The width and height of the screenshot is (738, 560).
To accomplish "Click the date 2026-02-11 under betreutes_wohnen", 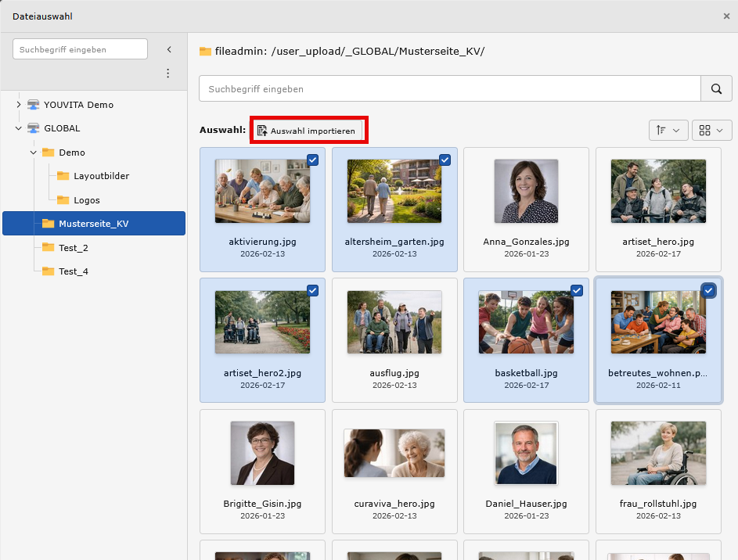I will tap(658, 385).
